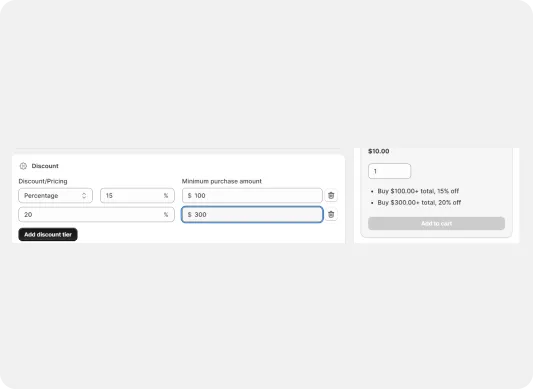The image size is (533, 389).
Task: Click the 'Buy $100.00+ total, 15% off' line
Action: [418, 191]
